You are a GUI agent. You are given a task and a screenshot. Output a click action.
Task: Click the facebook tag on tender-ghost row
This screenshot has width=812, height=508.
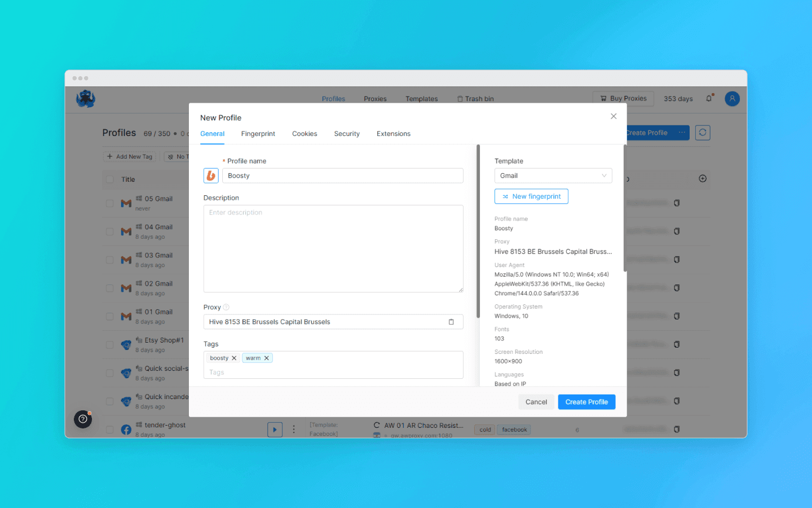pyautogui.click(x=514, y=430)
